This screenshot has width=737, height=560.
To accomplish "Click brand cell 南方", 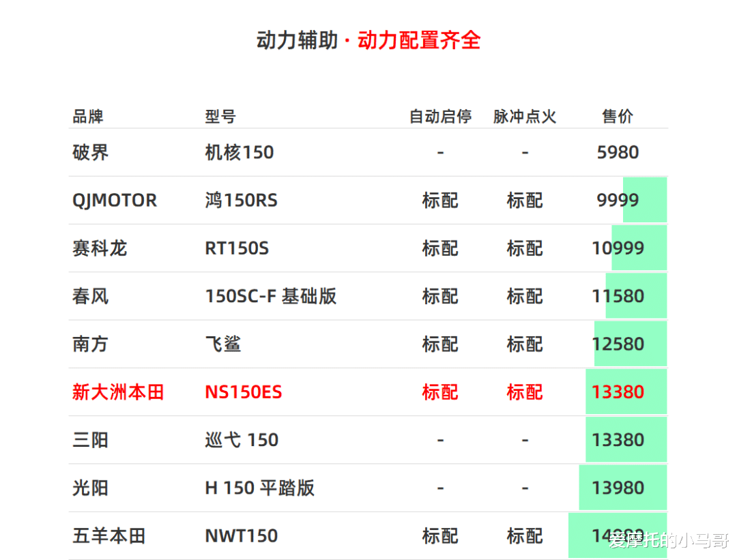I will [x=90, y=344].
